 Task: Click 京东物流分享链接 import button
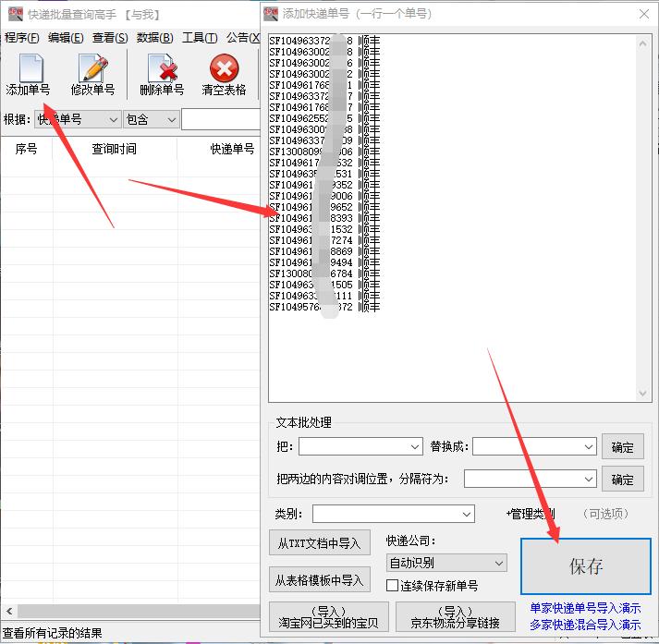click(x=455, y=617)
